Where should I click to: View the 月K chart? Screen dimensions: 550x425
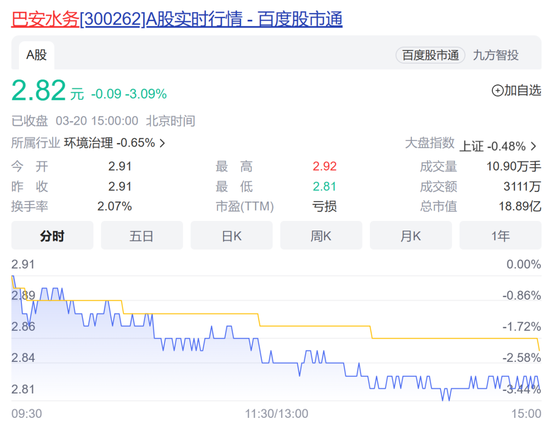pyautogui.click(x=411, y=235)
